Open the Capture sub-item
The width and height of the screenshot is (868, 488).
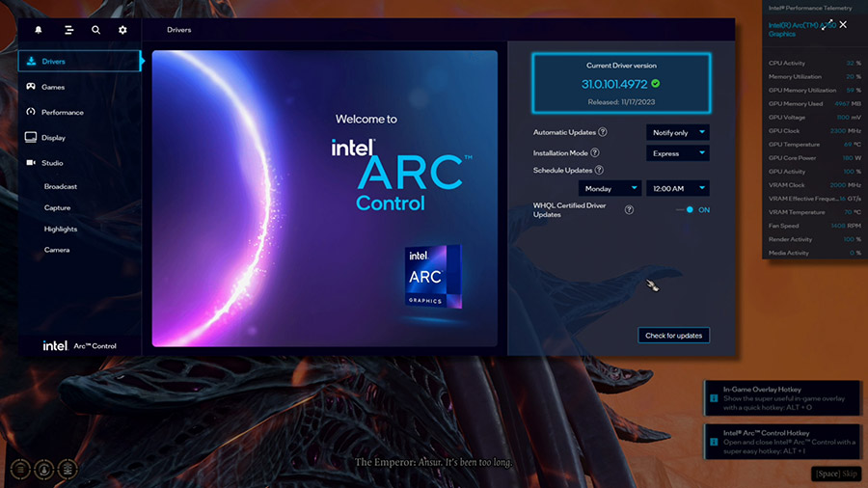point(57,207)
